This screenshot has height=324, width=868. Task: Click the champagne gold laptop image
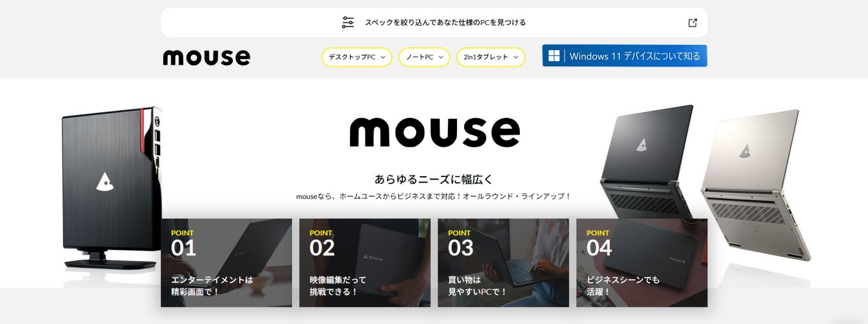tap(755, 186)
